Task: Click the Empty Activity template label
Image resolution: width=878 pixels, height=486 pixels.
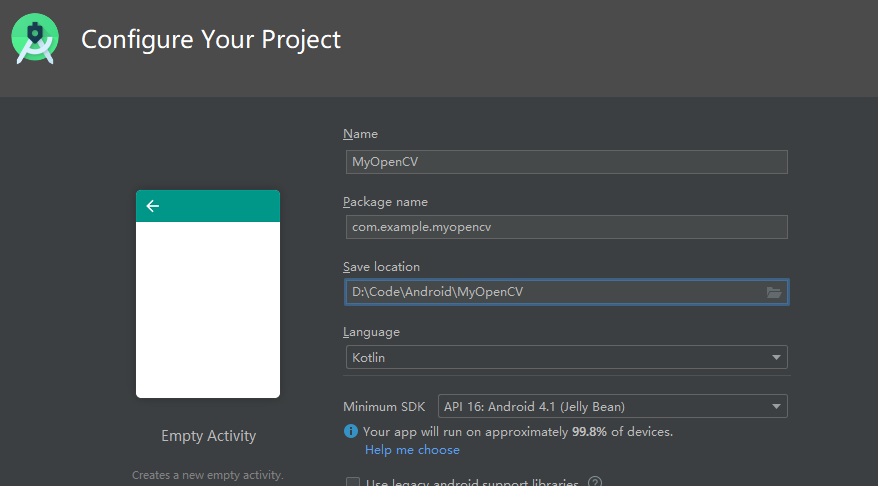Action: [x=208, y=436]
